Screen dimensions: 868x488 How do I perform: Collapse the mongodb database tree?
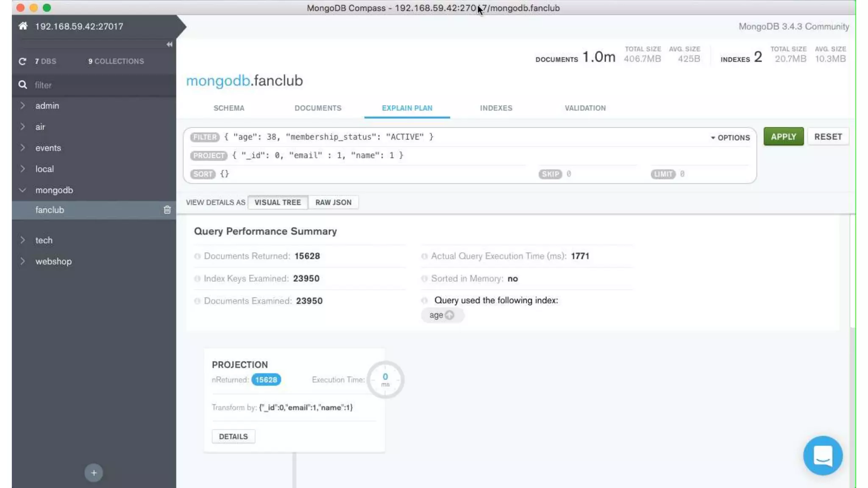click(x=22, y=190)
